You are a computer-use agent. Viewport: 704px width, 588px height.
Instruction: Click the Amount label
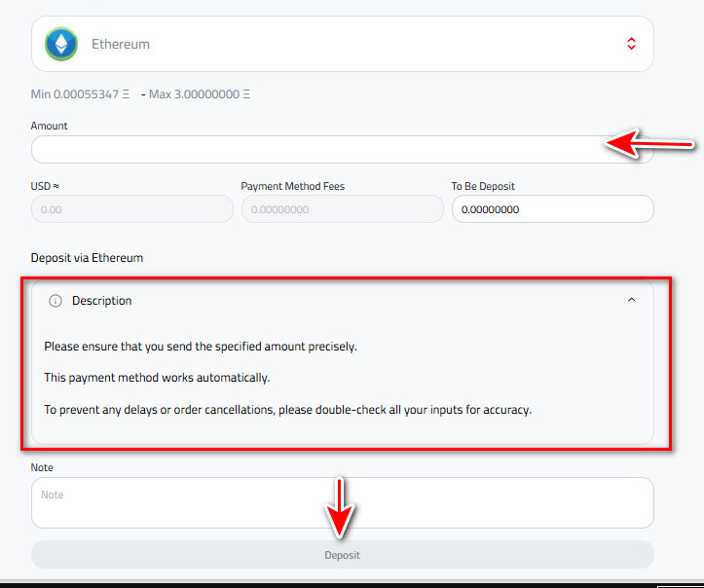(49, 126)
